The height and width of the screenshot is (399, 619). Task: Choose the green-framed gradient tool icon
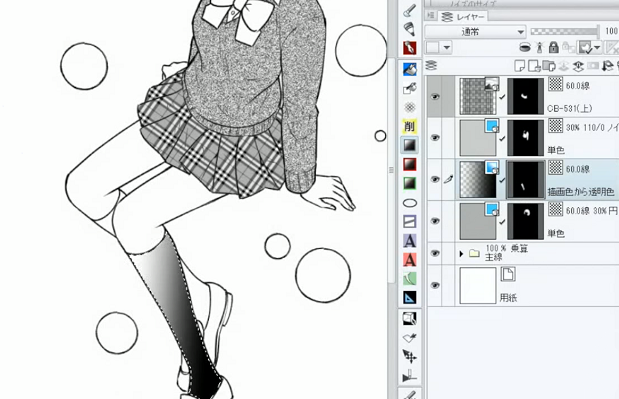[410, 184]
